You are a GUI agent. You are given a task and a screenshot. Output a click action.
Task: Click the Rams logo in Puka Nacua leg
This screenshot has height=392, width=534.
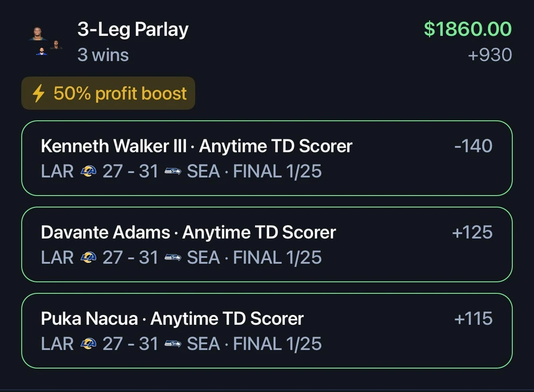(x=88, y=344)
